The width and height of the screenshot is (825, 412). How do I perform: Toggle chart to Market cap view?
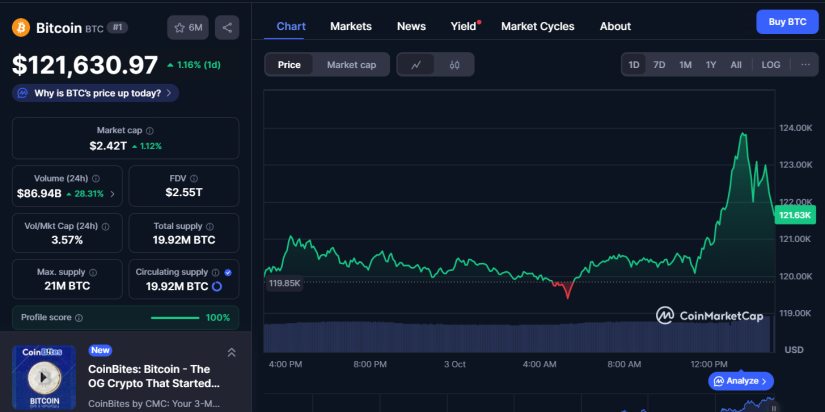click(351, 65)
